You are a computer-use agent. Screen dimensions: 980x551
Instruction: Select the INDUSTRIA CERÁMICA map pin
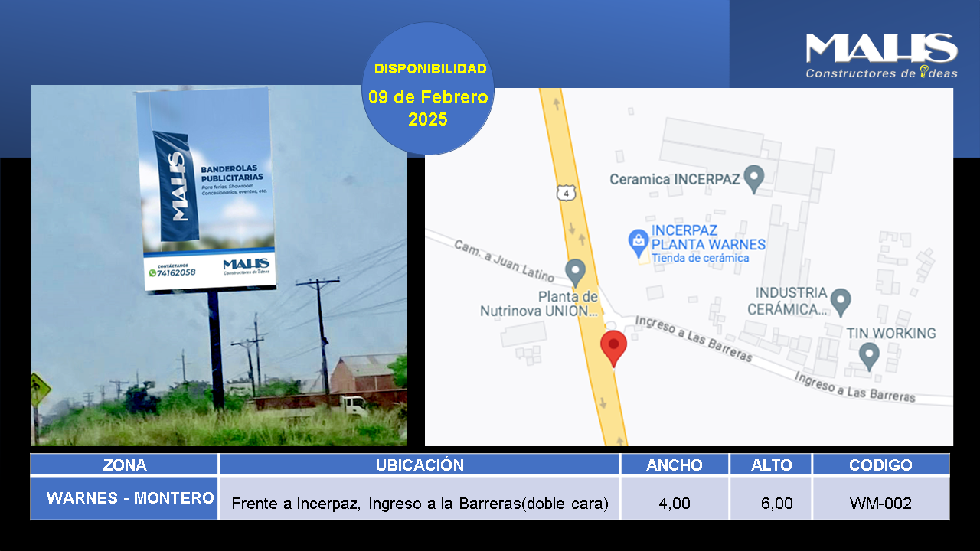[841, 301]
